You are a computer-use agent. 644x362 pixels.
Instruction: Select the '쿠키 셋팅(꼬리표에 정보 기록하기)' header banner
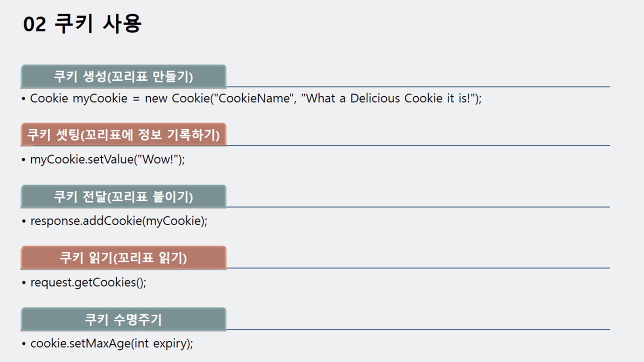click(123, 134)
